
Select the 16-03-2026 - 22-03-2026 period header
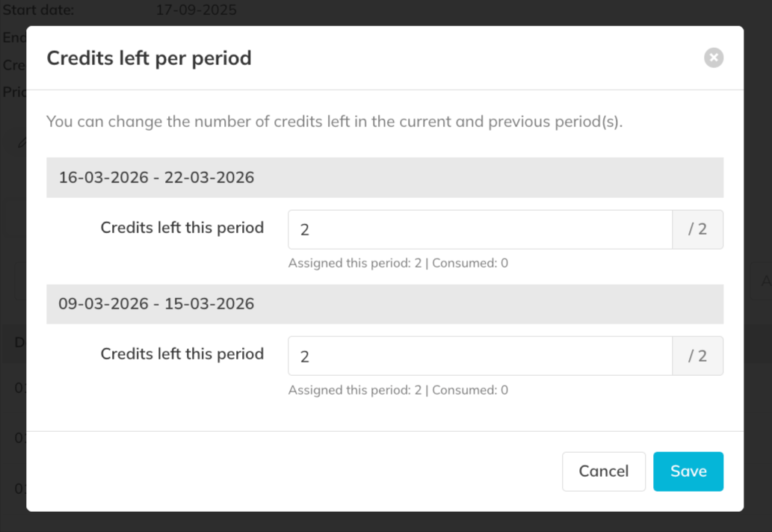pyautogui.click(x=156, y=178)
